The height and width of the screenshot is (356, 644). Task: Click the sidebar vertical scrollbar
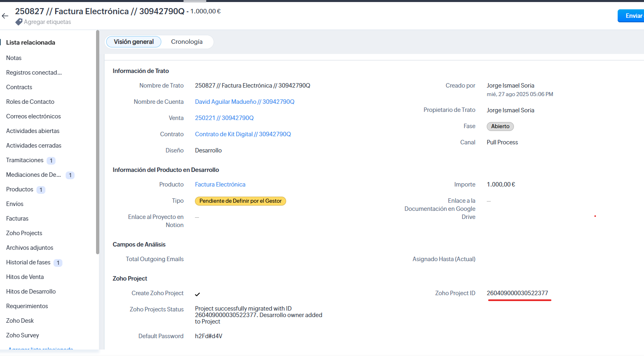tap(97, 142)
